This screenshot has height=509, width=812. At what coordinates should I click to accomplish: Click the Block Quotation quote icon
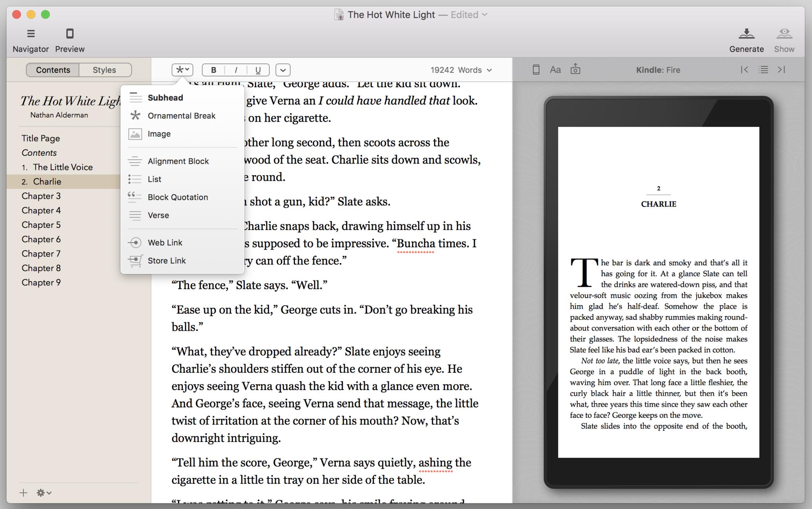(x=135, y=197)
